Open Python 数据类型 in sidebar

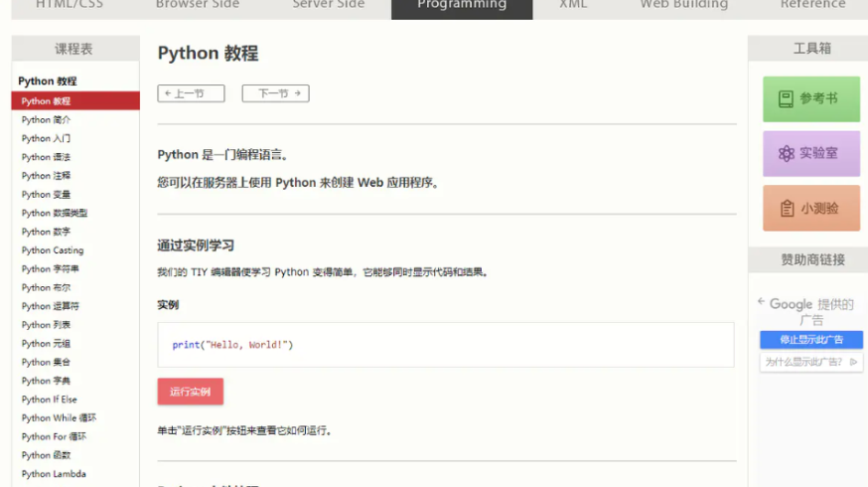click(55, 213)
